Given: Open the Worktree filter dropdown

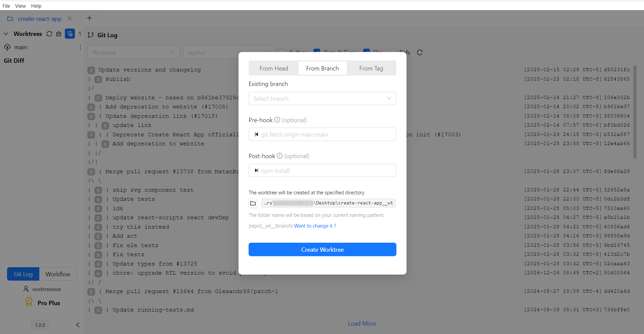Looking at the screenshot, I should [133, 52].
